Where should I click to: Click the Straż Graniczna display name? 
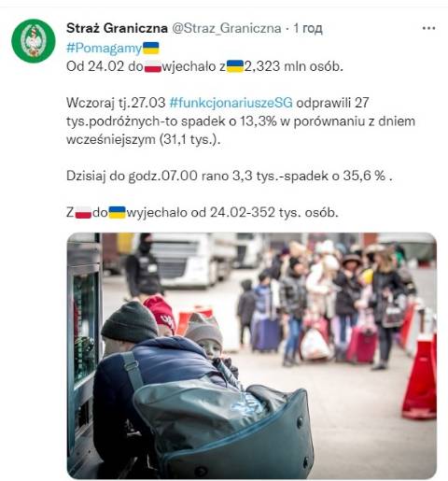point(117,28)
